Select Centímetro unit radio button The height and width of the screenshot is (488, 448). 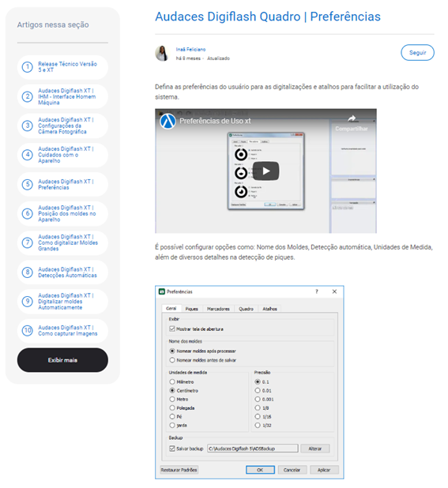172,390
